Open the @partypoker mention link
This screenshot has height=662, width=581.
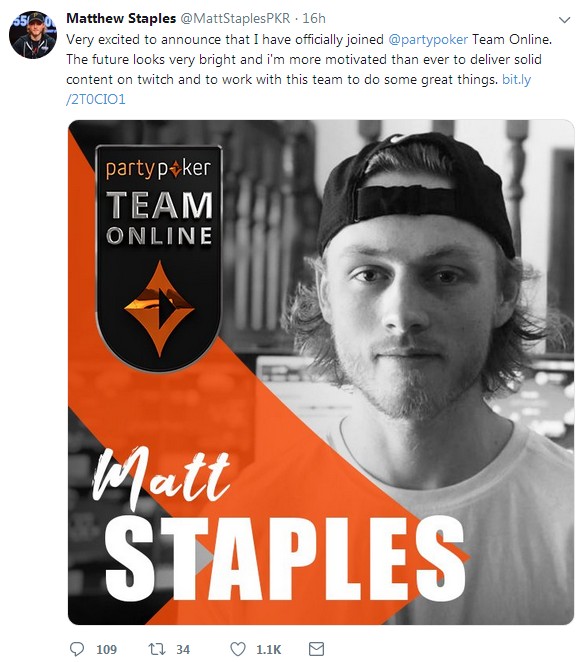(x=428, y=39)
